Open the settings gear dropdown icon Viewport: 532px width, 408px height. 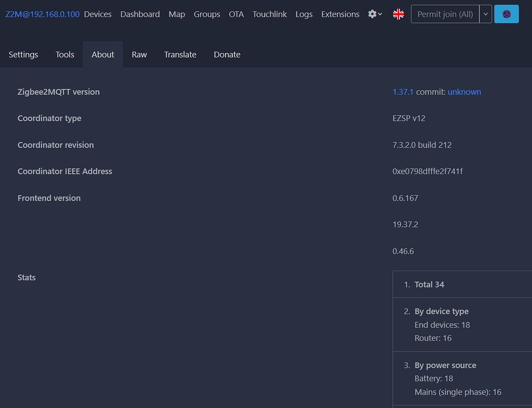[x=372, y=14]
